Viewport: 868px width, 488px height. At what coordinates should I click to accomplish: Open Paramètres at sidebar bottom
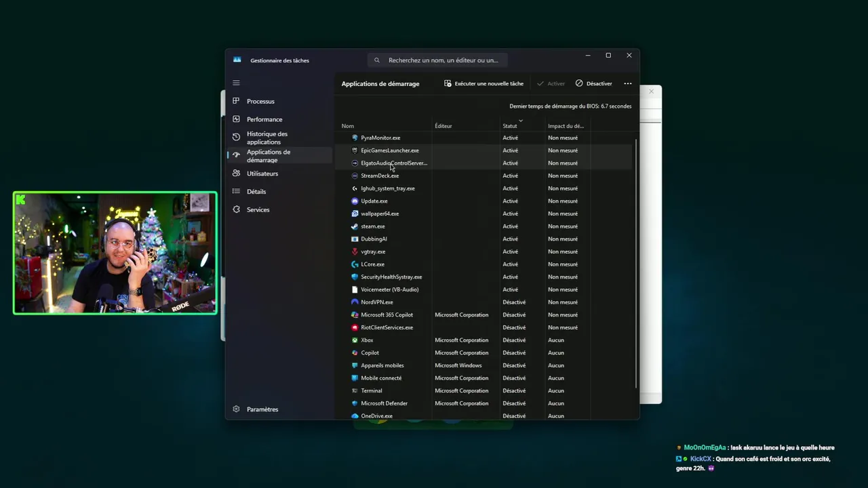(279, 409)
